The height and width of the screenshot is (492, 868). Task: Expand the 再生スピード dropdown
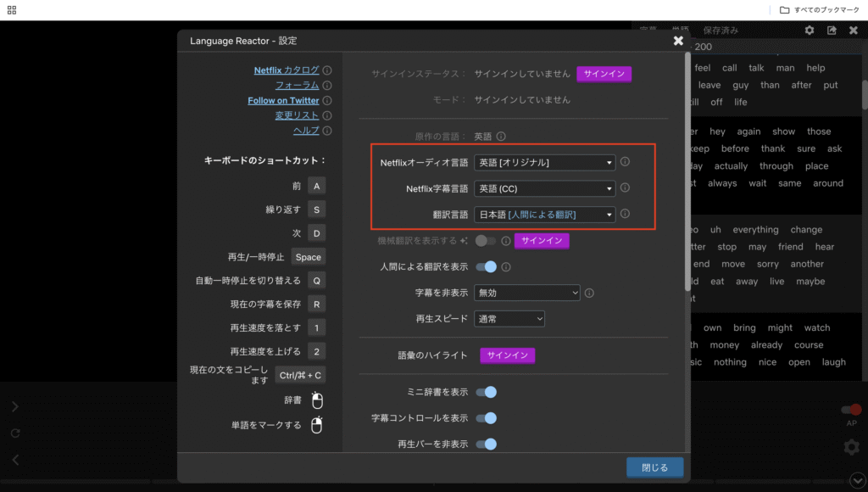click(x=509, y=319)
